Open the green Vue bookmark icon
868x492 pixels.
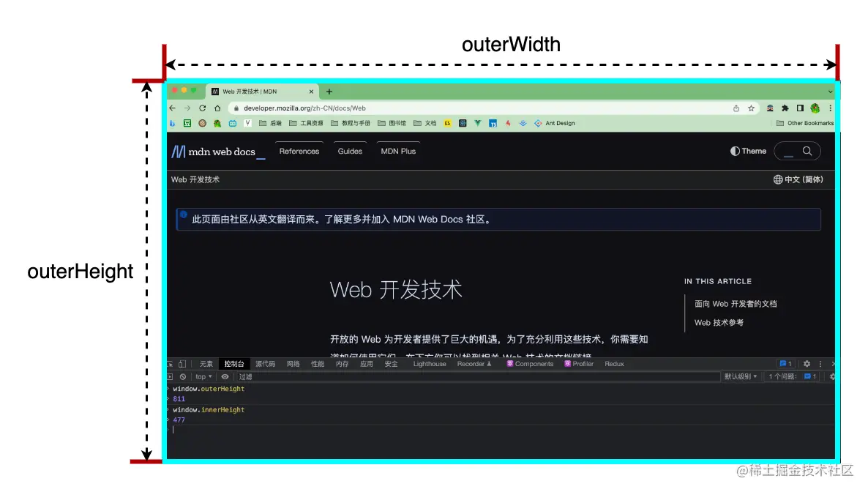click(477, 123)
